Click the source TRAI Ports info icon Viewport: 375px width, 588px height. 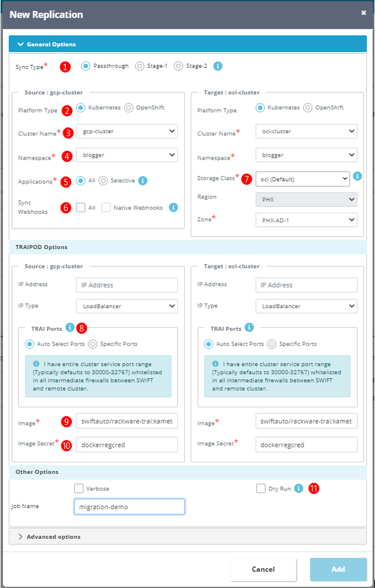pos(70,327)
